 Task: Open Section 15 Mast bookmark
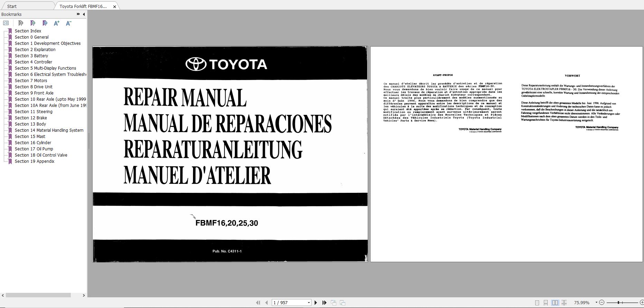point(30,137)
